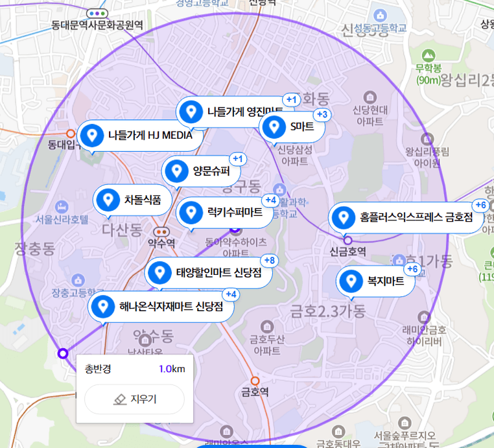Click the 장충동 district label
Image resolution: width=494 pixels, height=448 pixels.
(x=35, y=248)
